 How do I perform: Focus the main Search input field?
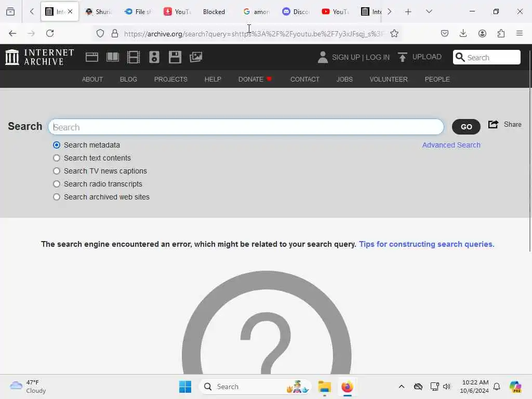point(246,127)
